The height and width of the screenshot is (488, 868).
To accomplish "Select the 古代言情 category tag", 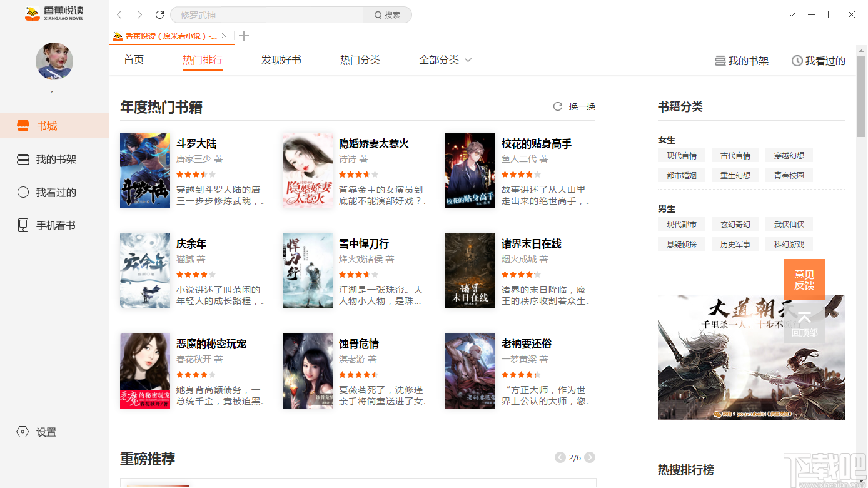I will (735, 156).
